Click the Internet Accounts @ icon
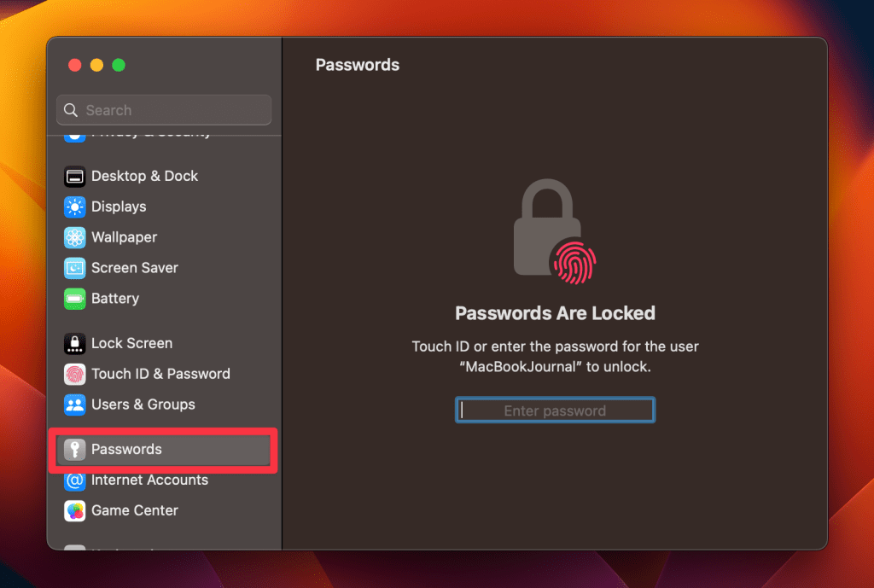 point(75,480)
